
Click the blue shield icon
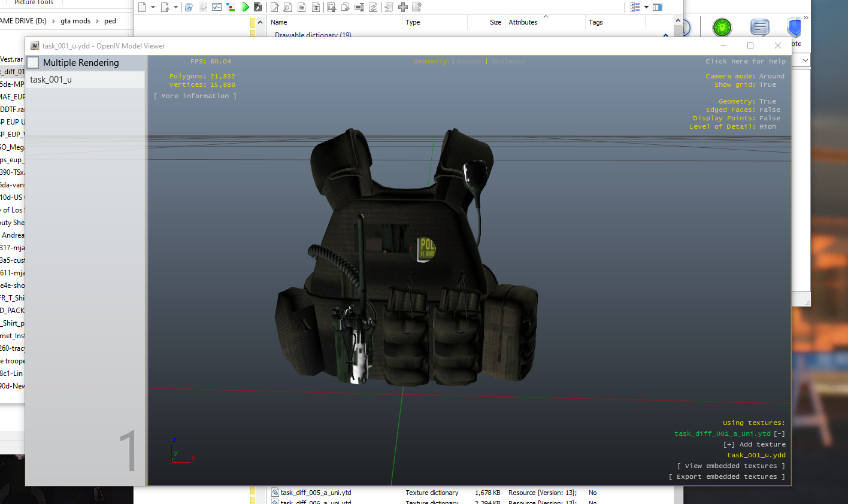coord(794,28)
